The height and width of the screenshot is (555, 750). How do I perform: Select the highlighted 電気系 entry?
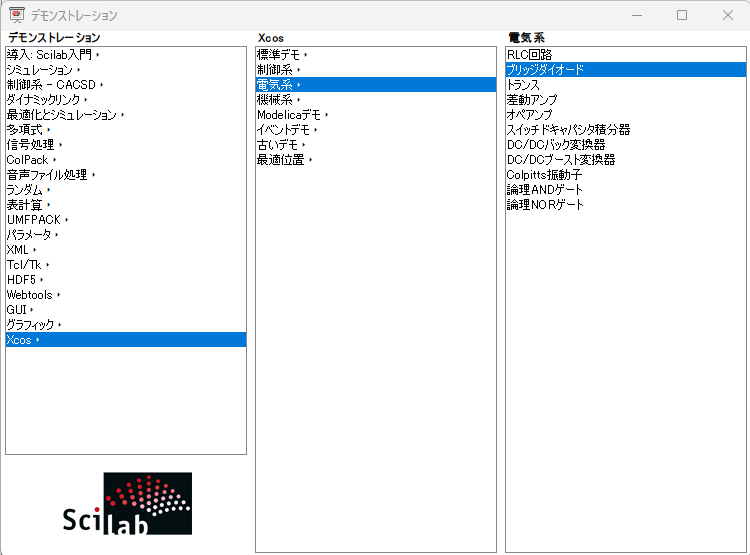click(376, 85)
